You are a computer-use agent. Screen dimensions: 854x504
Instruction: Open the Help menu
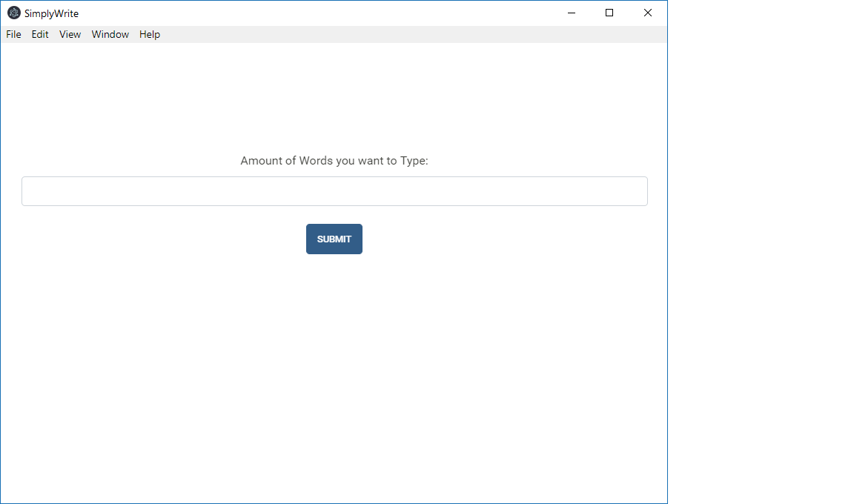149,34
